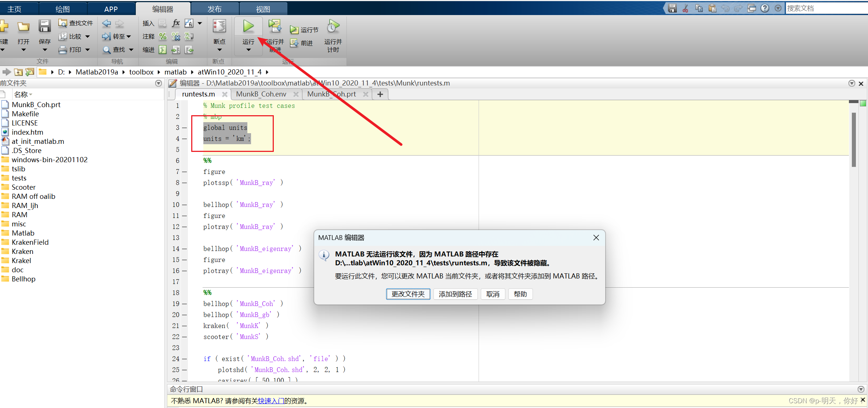The height and width of the screenshot is (408, 868).
Task: Click the Getting Started (快速入门) link
Action: (271, 401)
